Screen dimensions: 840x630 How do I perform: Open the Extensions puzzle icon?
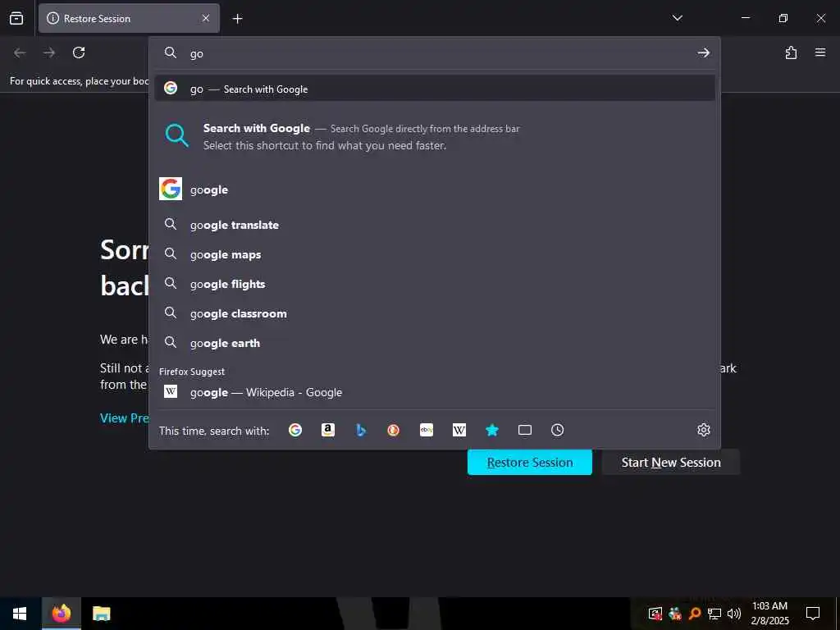click(791, 52)
